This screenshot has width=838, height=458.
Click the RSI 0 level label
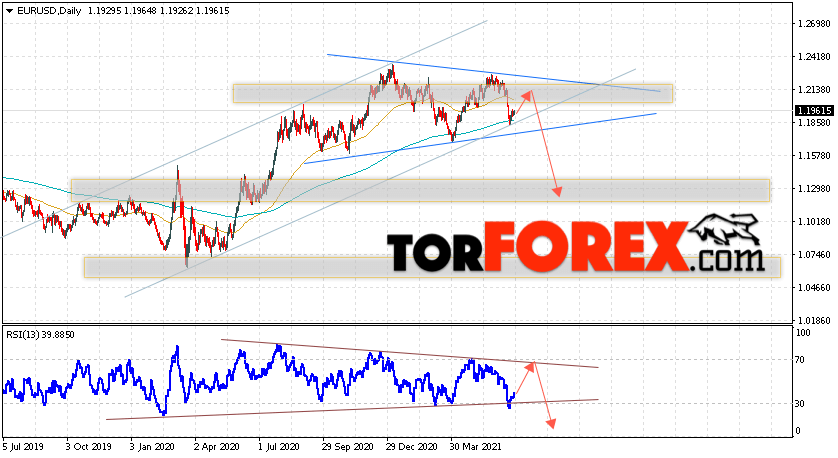[x=798, y=431]
